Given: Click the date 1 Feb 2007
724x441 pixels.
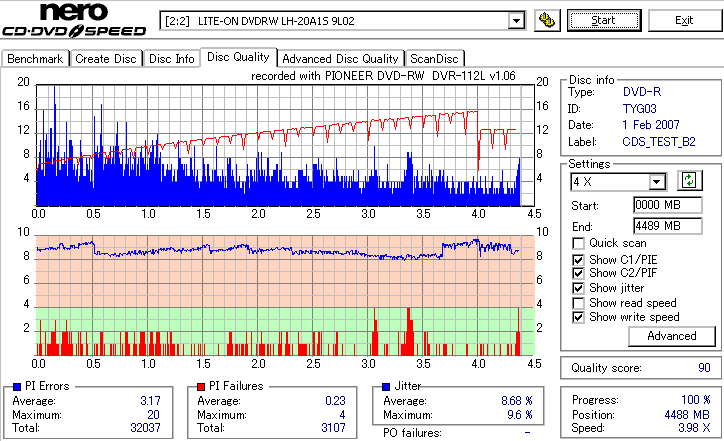Looking at the screenshot, I should pyautogui.click(x=651, y=125).
